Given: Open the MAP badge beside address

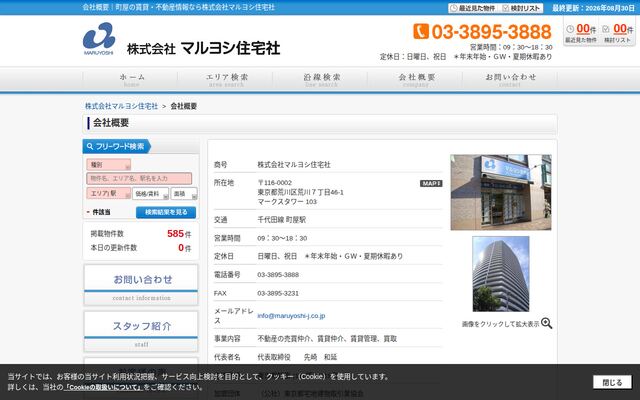Looking at the screenshot, I should pos(431,184).
